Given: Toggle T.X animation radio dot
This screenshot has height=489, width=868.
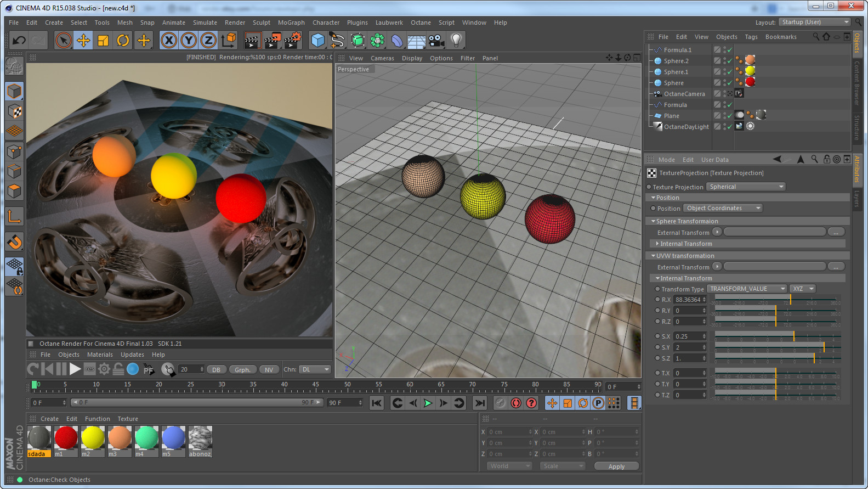Looking at the screenshot, I should [x=657, y=373].
